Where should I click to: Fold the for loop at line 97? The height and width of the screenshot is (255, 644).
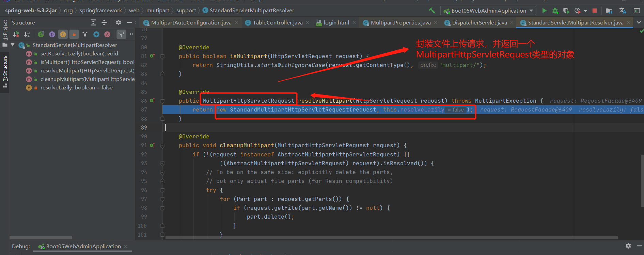pos(162,199)
